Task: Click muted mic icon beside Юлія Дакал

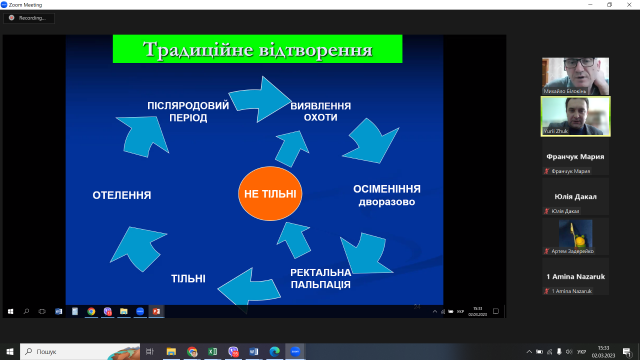Action: 547,211
